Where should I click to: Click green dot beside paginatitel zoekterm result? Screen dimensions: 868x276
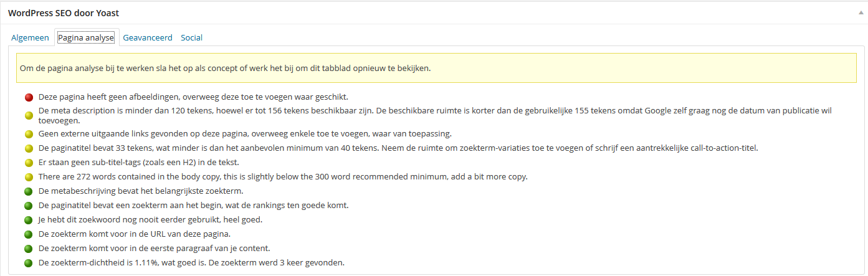[x=29, y=206]
